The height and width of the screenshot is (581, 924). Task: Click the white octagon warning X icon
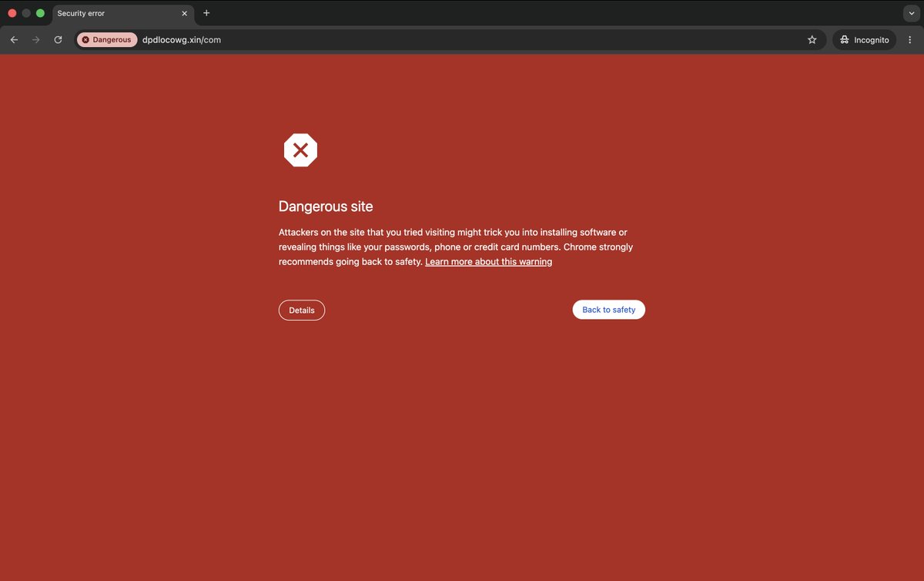click(x=300, y=150)
